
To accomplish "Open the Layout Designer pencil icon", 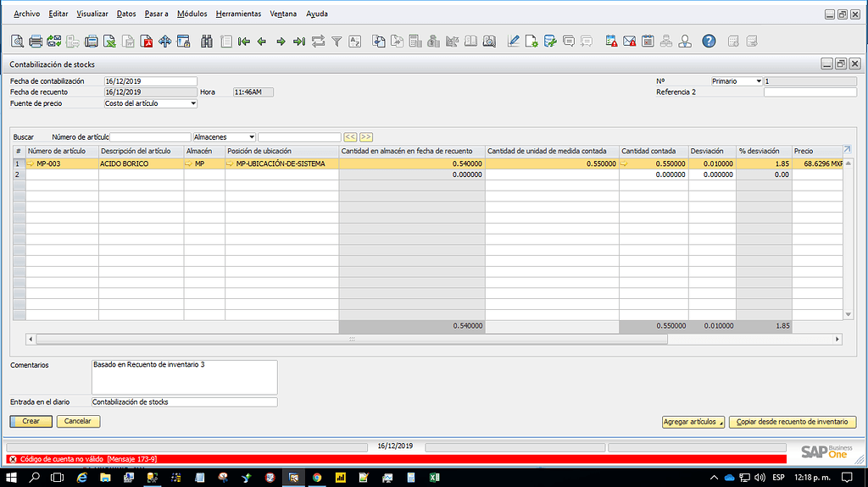I will click(513, 42).
